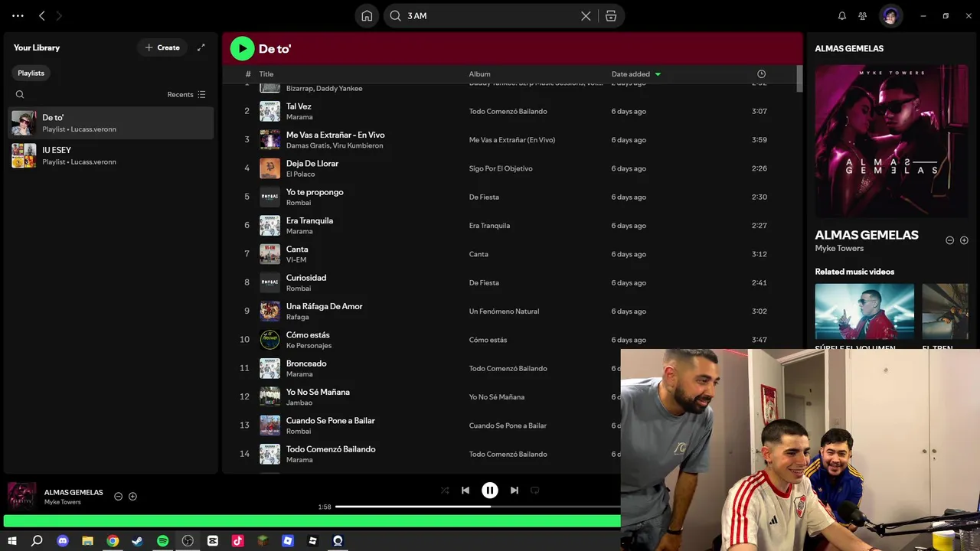Sort by the Title column header
Image resolution: width=980 pixels, height=551 pixels.
pos(266,74)
